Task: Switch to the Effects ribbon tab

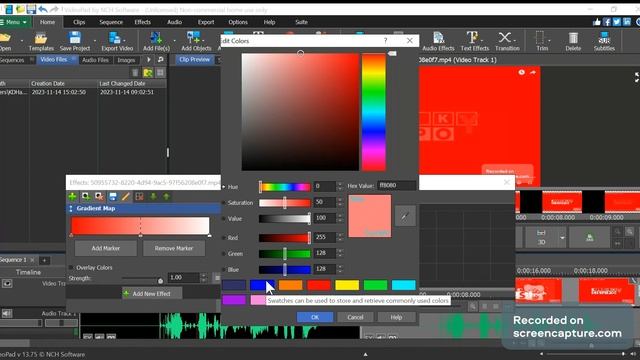Action: [142, 22]
